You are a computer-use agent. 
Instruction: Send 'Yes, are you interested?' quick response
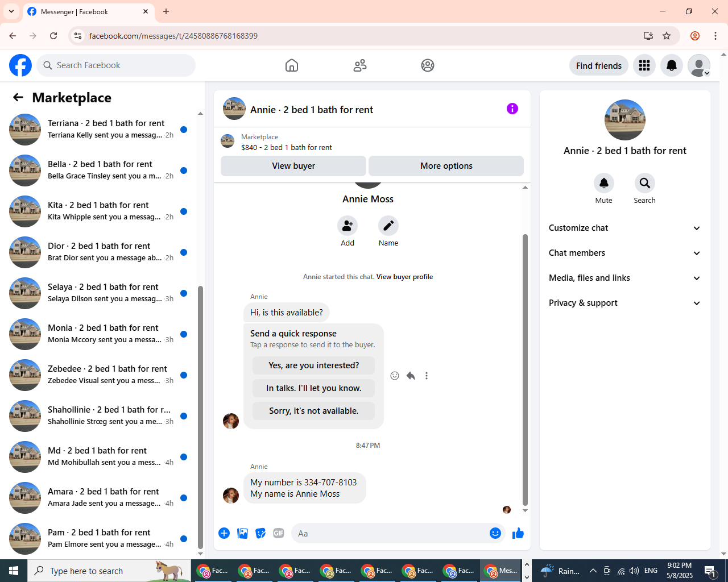point(314,365)
